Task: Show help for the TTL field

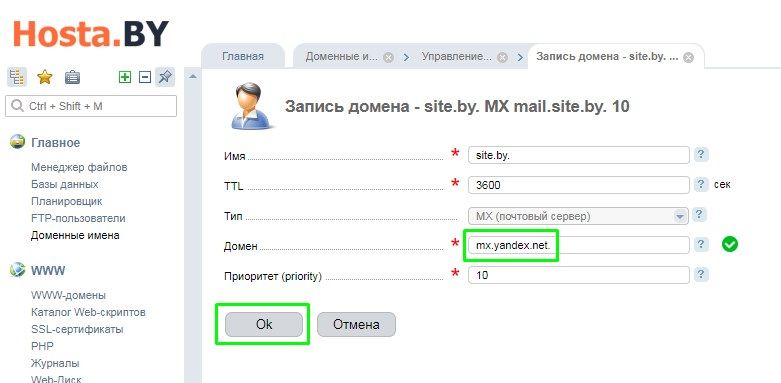Action: tap(701, 184)
